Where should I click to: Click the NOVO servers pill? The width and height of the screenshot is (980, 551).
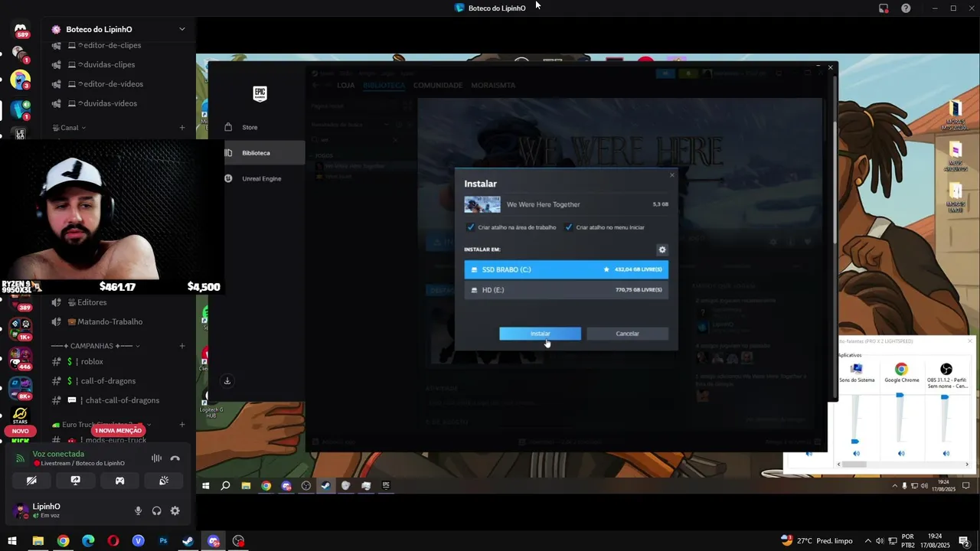coord(21,431)
